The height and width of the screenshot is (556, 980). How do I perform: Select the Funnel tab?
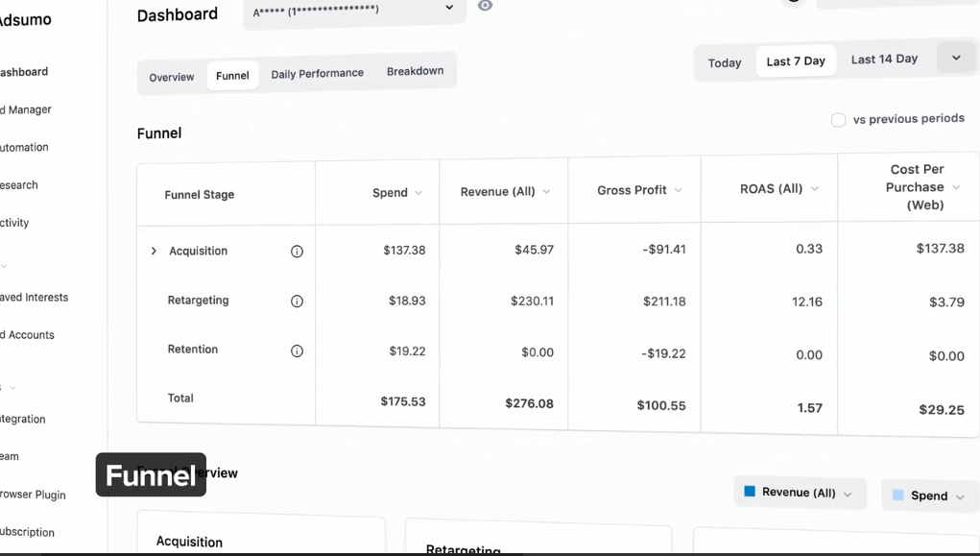click(x=232, y=76)
